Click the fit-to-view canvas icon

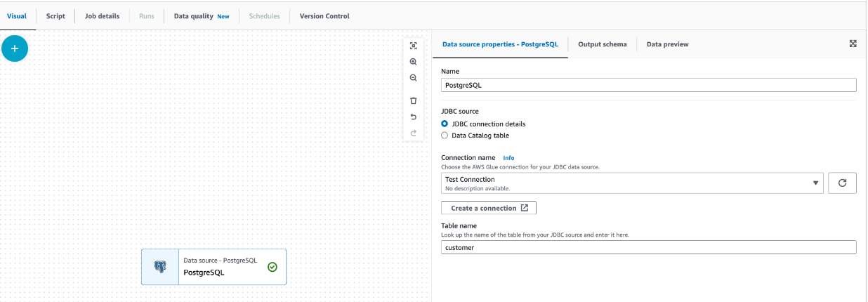click(x=413, y=46)
